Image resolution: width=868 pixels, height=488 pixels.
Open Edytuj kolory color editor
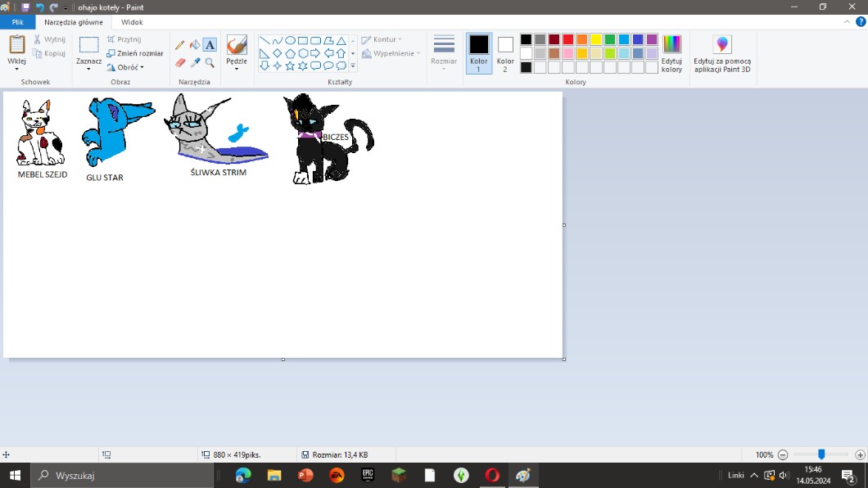click(671, 53)
